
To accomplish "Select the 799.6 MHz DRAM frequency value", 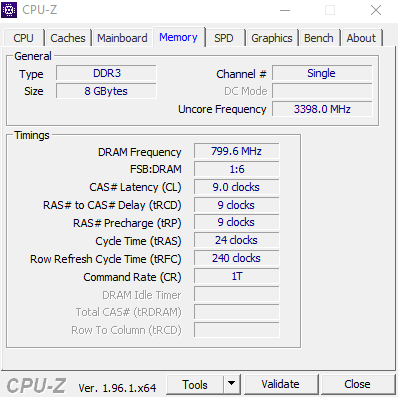I will (237, 151).
